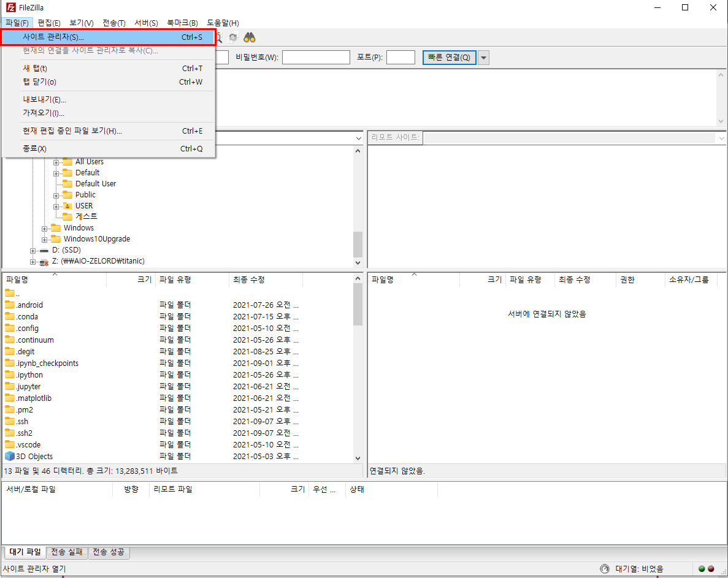
Task: Click the message log scroll-down arrow
Action: [x=721, y=121]
